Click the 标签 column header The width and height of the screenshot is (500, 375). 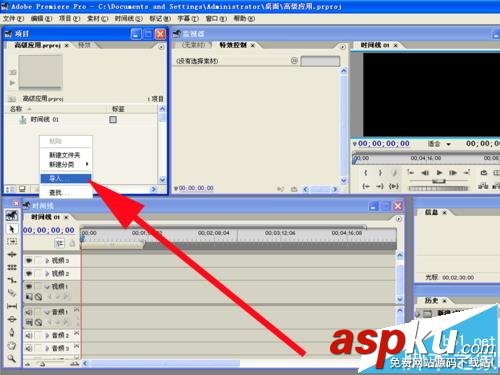(x=118, y=109)
